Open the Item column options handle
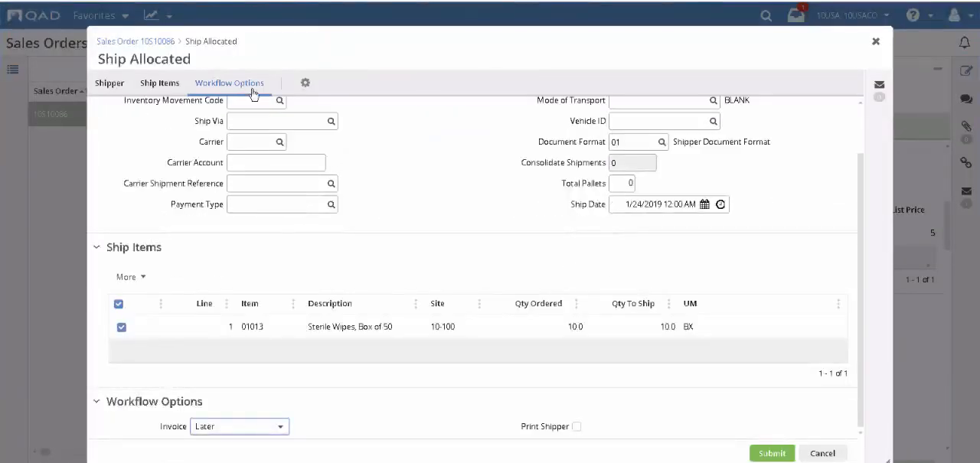The image size is (980, 463). pyautogui.click(x=293, y=304)
